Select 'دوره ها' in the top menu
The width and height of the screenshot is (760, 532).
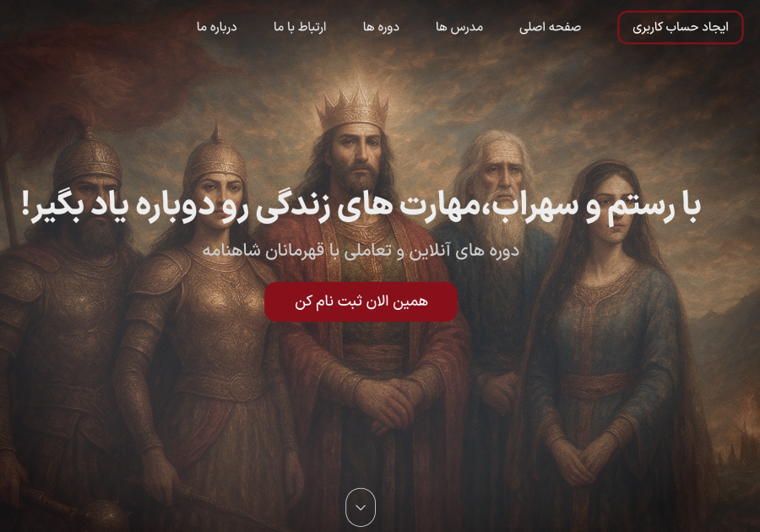click(x=381, y=27)
